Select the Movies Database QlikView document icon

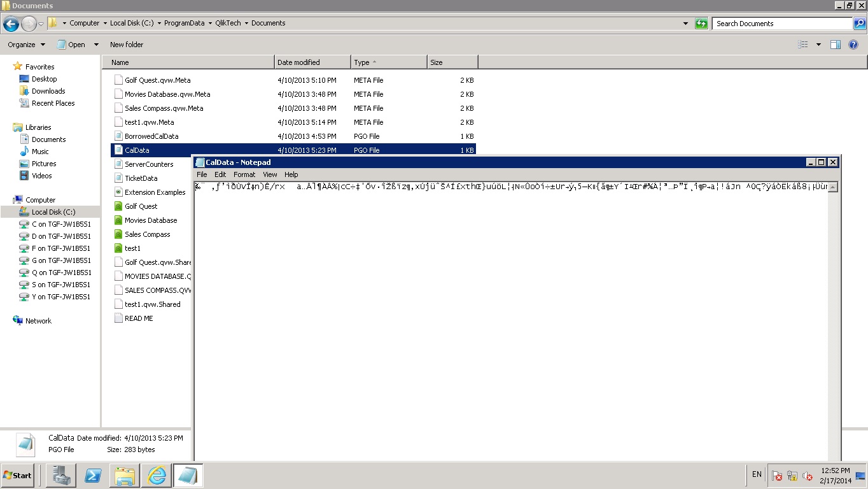click(x=118, y=220)
